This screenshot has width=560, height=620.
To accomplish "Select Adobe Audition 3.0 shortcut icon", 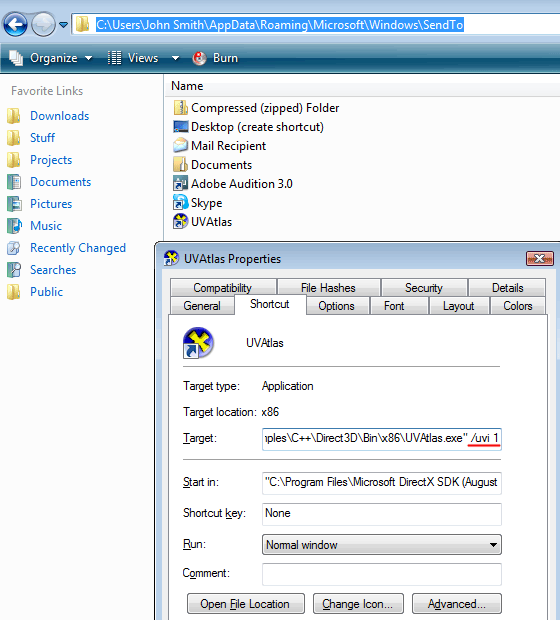I will point(180,183).
